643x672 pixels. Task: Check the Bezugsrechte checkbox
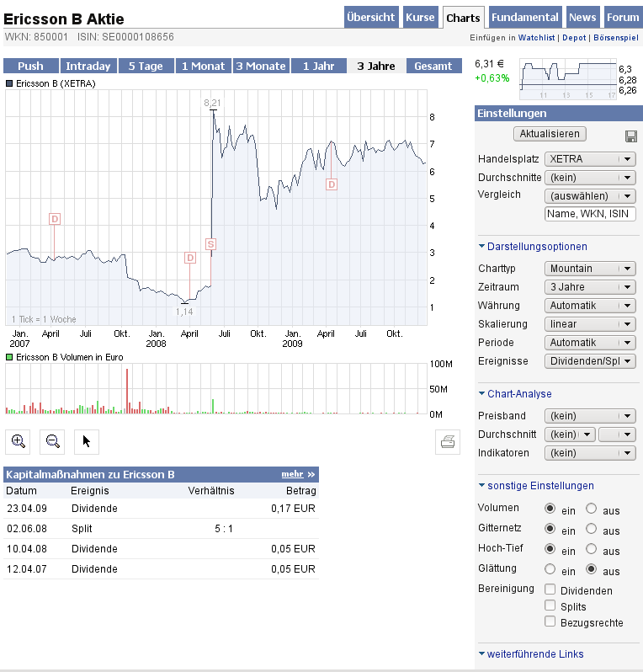click(x=550, y=621)
